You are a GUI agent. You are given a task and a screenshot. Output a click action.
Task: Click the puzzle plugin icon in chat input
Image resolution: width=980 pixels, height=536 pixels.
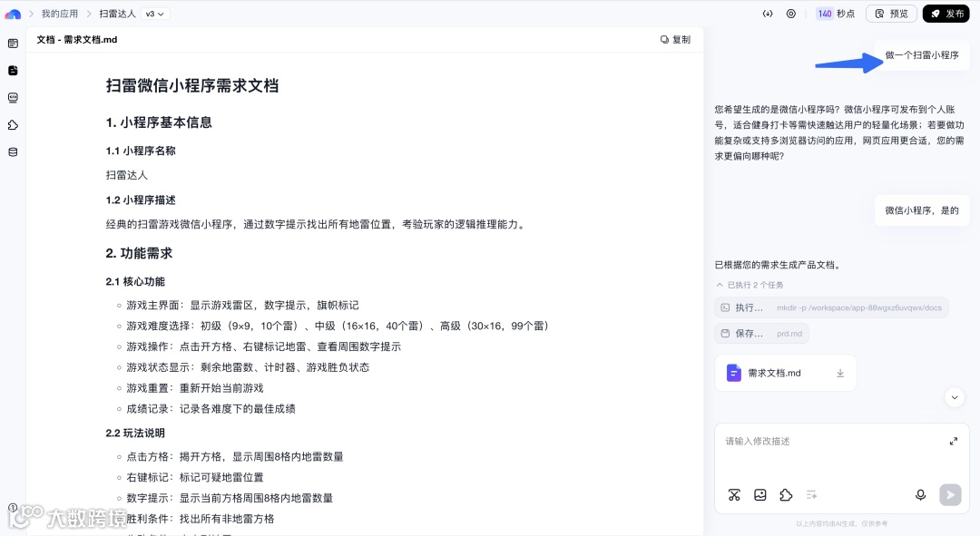click(786, 495)
